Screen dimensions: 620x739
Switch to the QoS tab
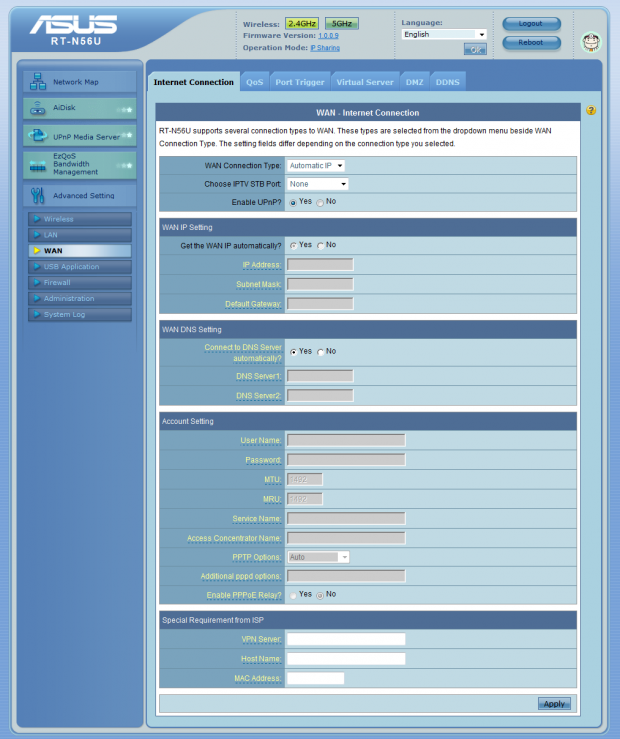[x=254, y=82]
